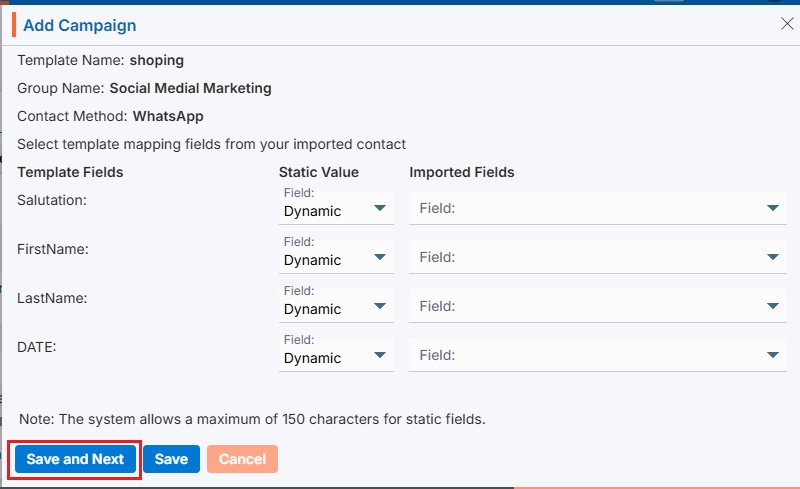Click the arrow icon on DATE's Dynamic selector
The image size is (800, 489).
380,355
